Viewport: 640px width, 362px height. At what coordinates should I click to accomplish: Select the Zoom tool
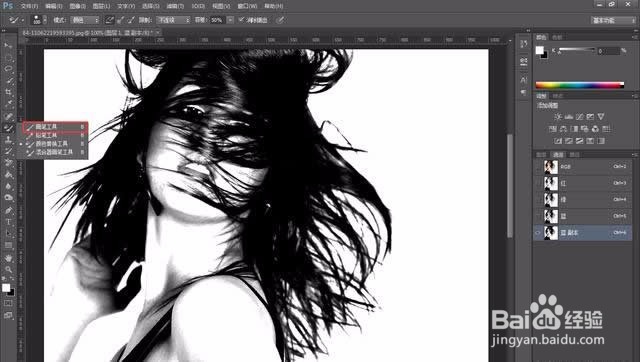8,269
